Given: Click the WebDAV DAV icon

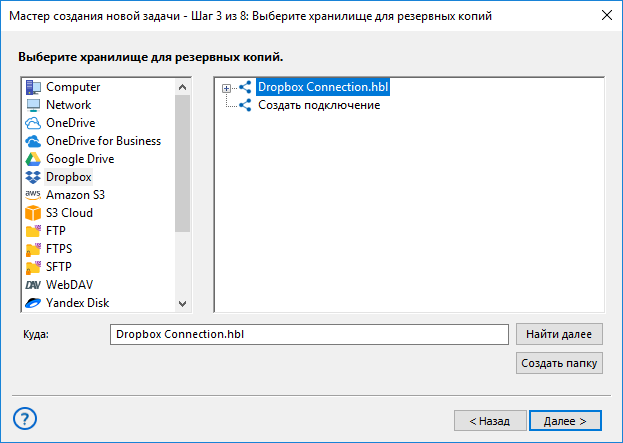Looking at the screenshot, I should coord(33,285).
